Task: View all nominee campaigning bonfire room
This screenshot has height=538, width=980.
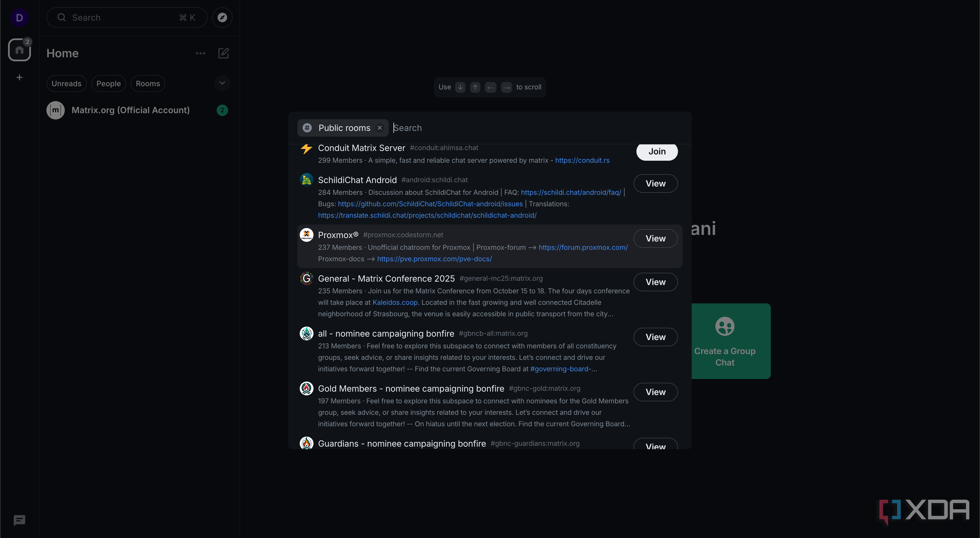Action: 655,337
